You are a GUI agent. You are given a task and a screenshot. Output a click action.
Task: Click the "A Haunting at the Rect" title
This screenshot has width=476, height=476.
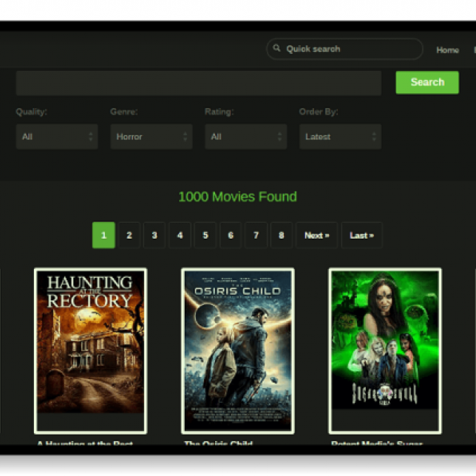tap(85, 443)
